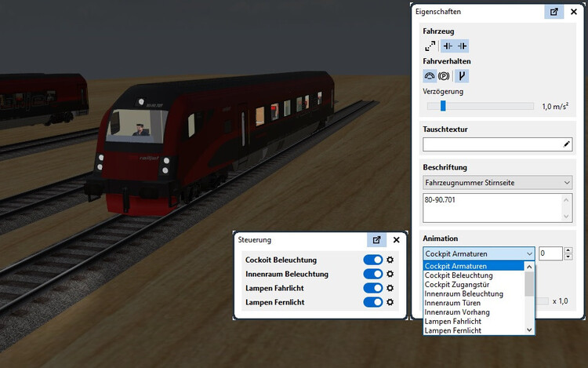
Task: Click the animation list scroll-up arrow
Action: pos(529,267)
